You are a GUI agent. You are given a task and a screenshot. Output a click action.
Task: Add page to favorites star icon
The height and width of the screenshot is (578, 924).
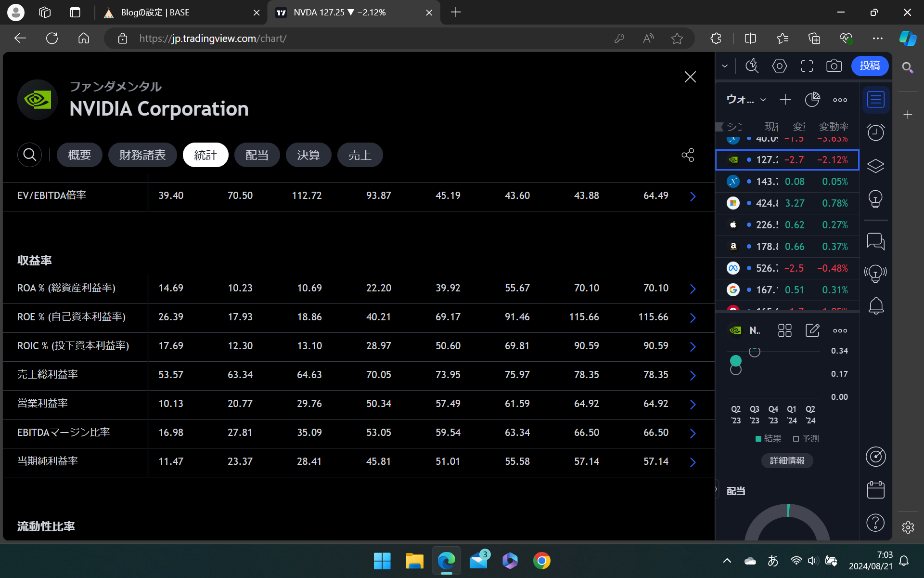coord(677,39)
